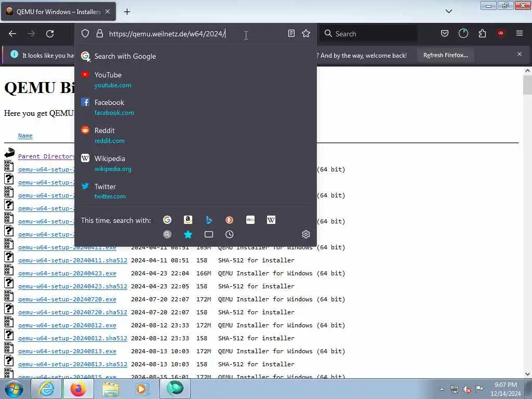Search history via the clock shortcut
Image resolution: width=532 pixels, height=399 pixels.
click(x=229, y=234)
